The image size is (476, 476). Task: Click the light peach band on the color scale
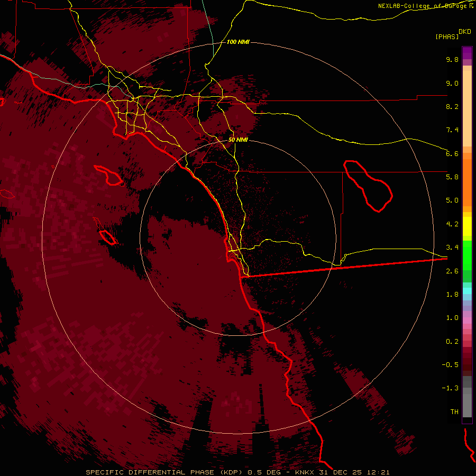pos(467,108)
